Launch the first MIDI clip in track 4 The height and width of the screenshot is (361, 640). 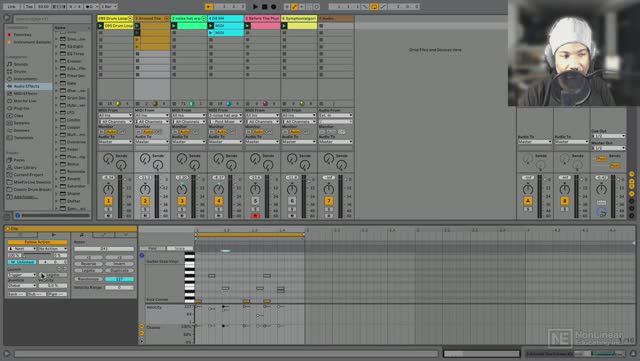click(x=211, y=26)
